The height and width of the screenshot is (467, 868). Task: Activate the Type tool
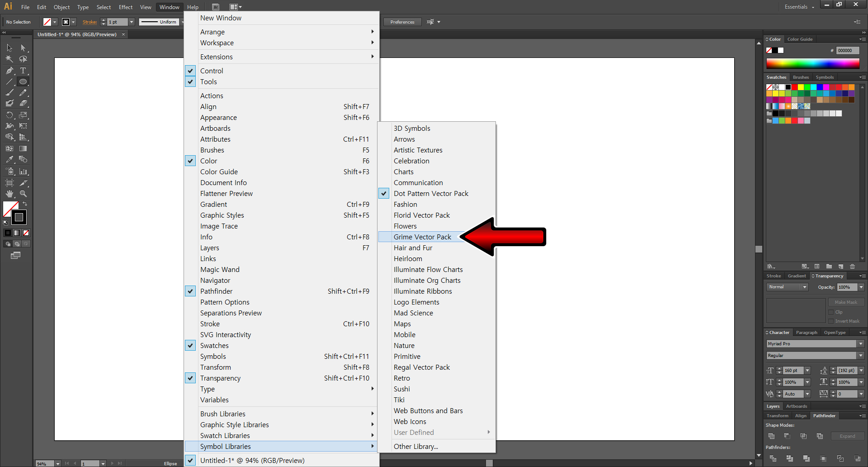pos(23,71)
